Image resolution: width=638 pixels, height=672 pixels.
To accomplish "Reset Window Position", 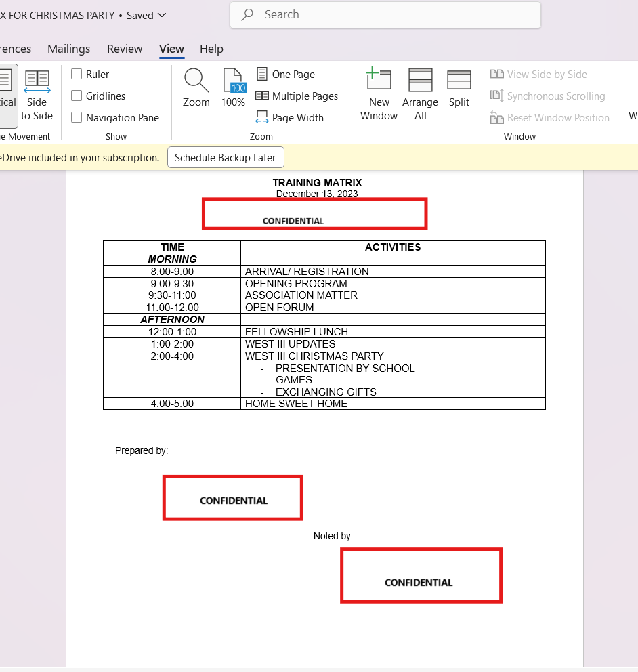I will click(x=550, y=117).
